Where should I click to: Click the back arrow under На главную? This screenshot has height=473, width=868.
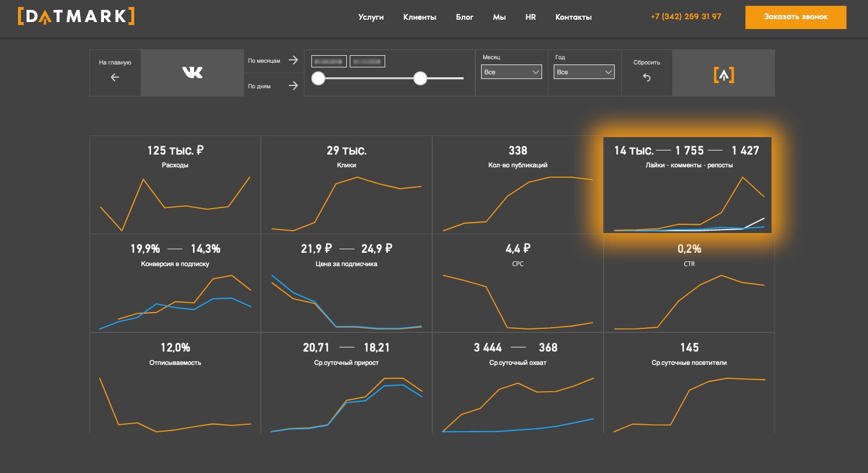pos(115,77)
